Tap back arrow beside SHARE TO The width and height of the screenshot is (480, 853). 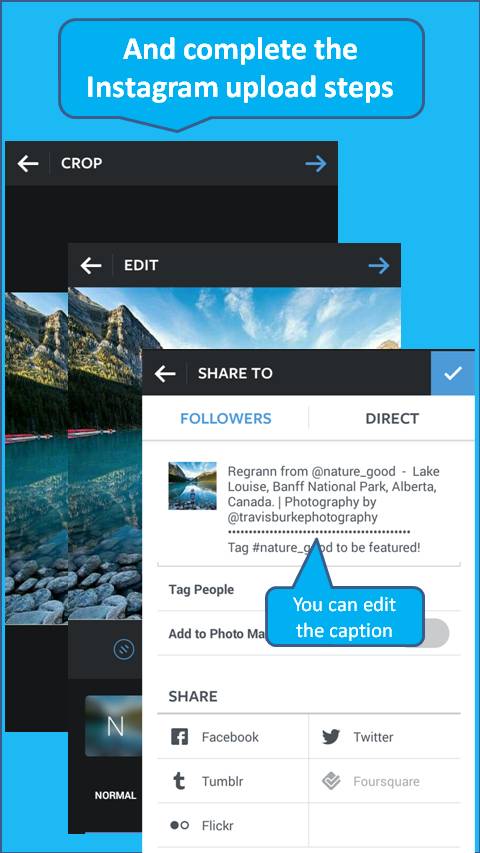pos(165,373)
